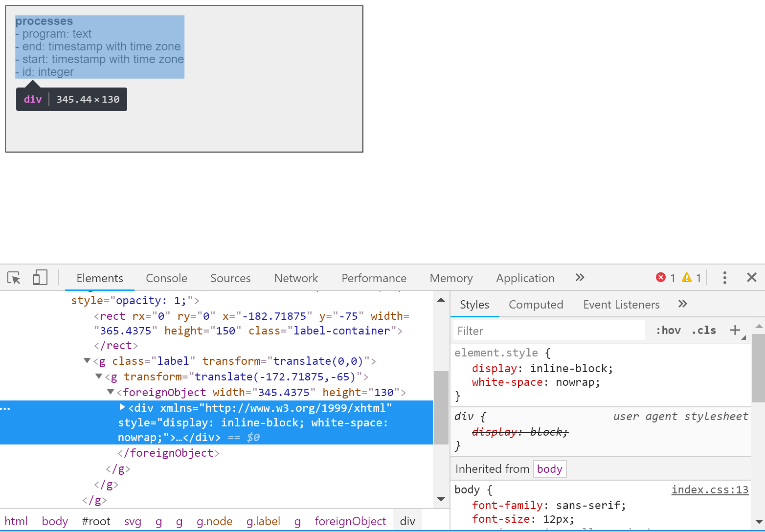Select foreignObject in the breadcrumb bar
Image resolution: width=765 pixels, height=532 pixels.
pos(350,521)
